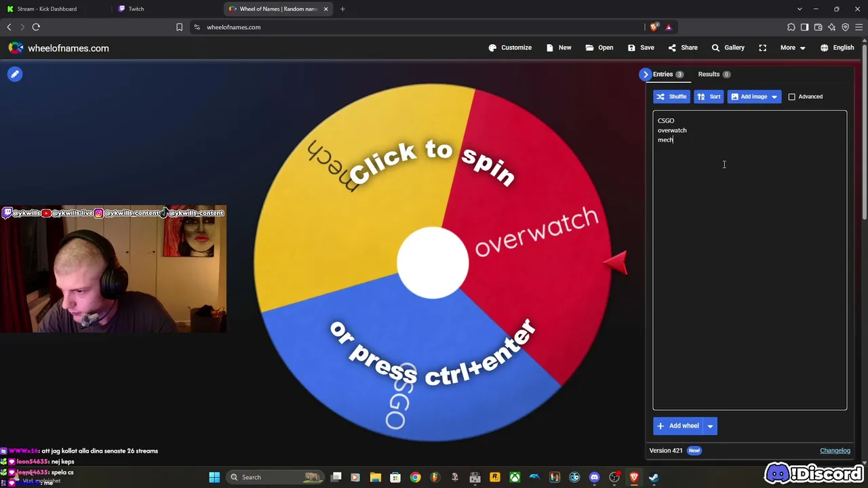Click the wheelofnames.com logo icon
868x488 pixels.
[16, 48]
